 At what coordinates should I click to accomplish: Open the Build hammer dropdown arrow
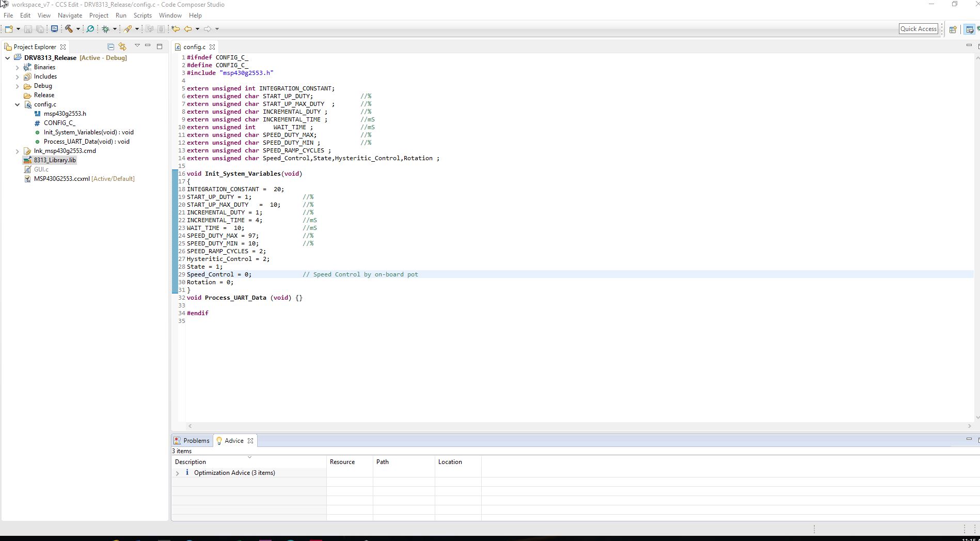pyautogui.click(x=78, y=29)
